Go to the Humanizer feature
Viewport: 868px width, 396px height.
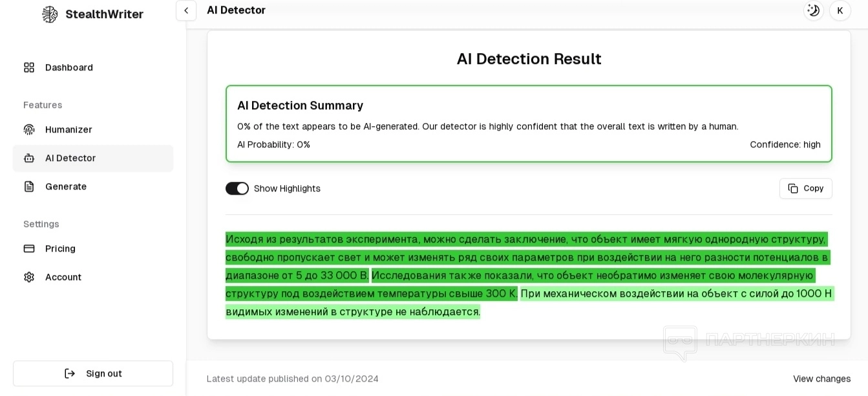tap(69, 129)
